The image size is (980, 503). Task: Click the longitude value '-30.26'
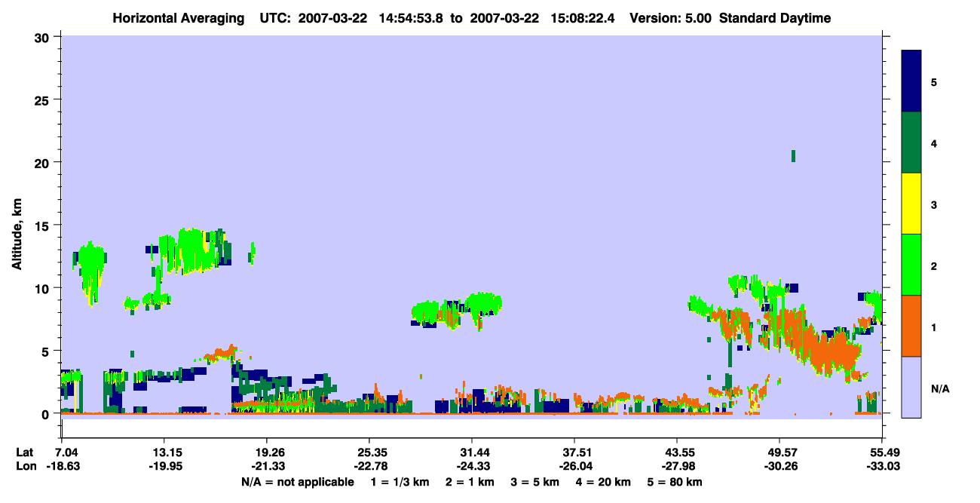779,466
